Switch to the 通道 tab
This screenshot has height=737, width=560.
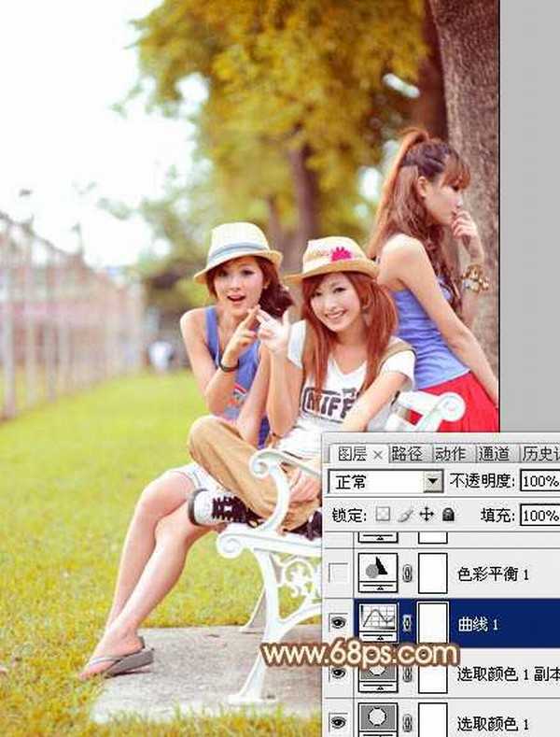pyautogui.click(x=494, y=453)
